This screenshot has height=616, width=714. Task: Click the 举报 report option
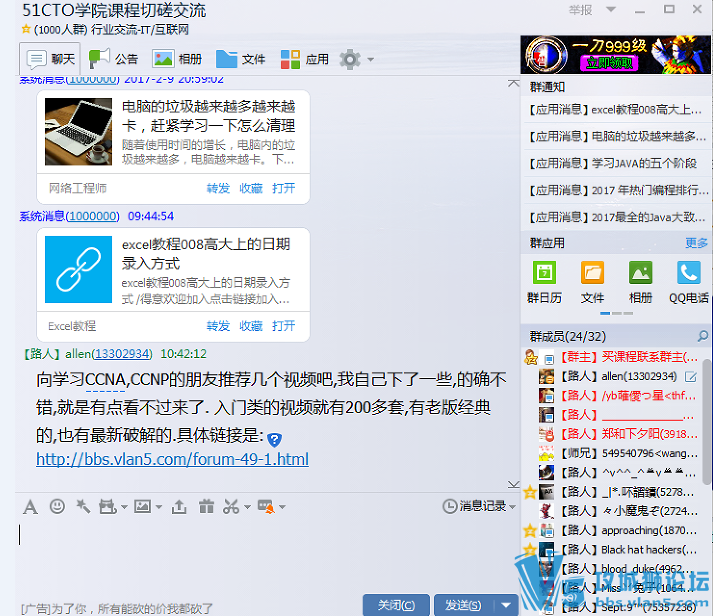(x=581, y=10)
